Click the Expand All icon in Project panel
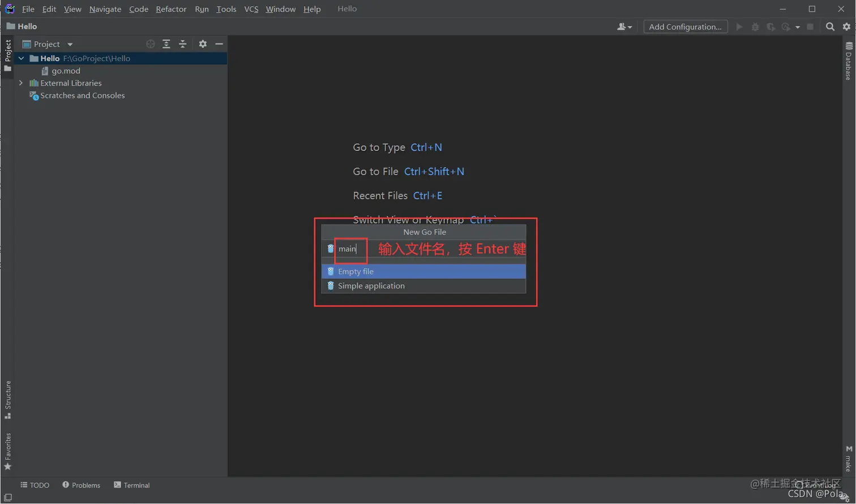 (x=166, y=44)
